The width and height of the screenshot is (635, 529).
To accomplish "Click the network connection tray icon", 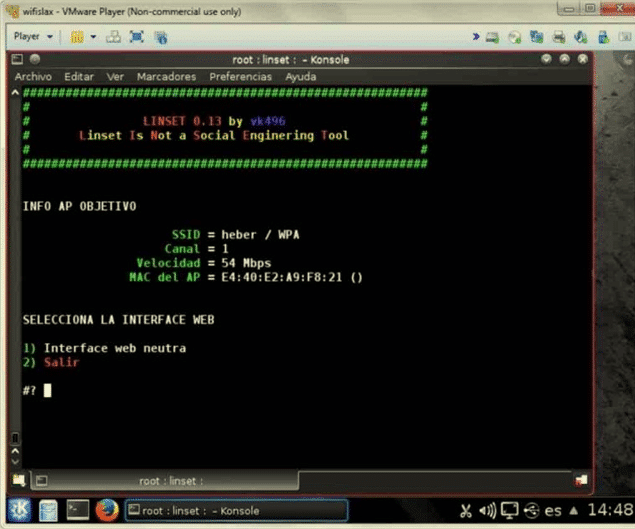I will click(532, 510).
